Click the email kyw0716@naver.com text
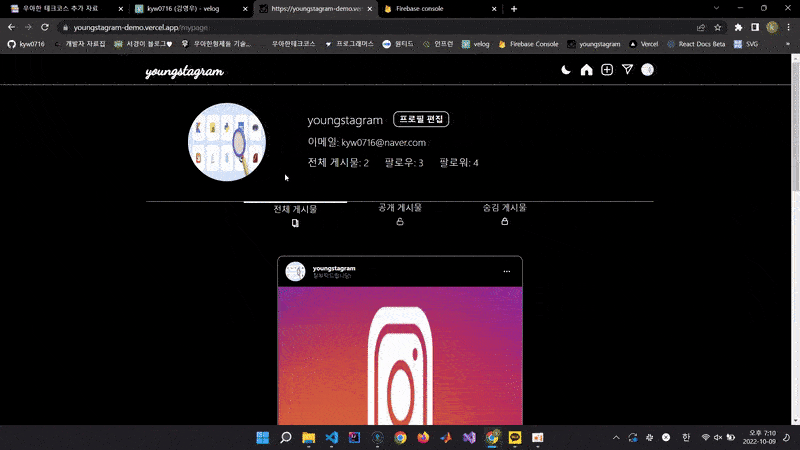Screen dimensions: 800x450 [384, 143]
